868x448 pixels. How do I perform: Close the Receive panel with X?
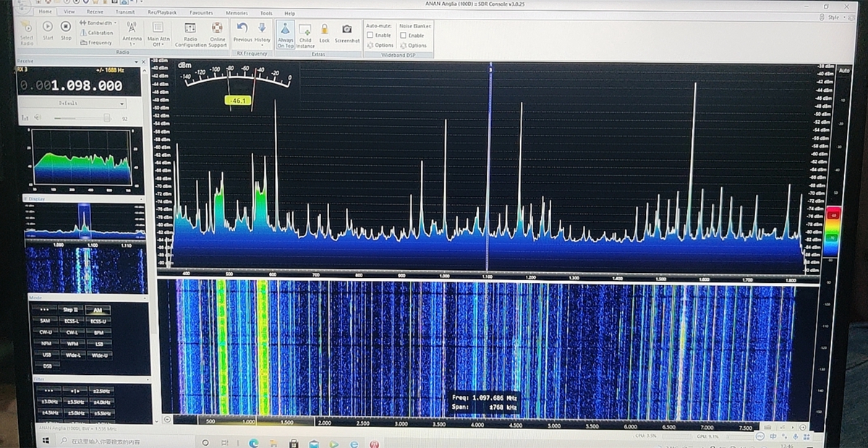coord(143,62)
